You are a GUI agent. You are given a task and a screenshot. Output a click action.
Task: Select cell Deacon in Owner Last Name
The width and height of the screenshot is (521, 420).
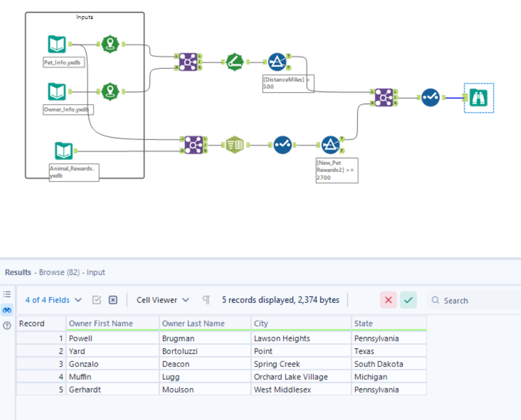coord(205,364)
